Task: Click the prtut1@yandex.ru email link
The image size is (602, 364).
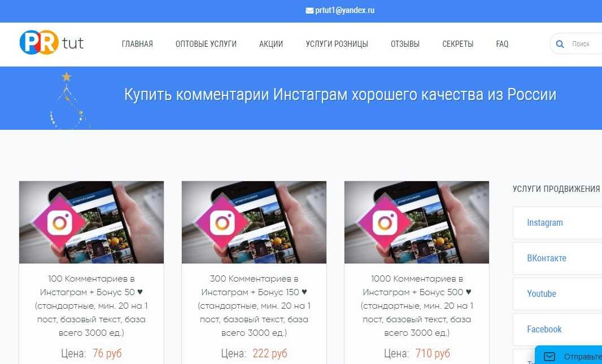Action: (345, 11)
